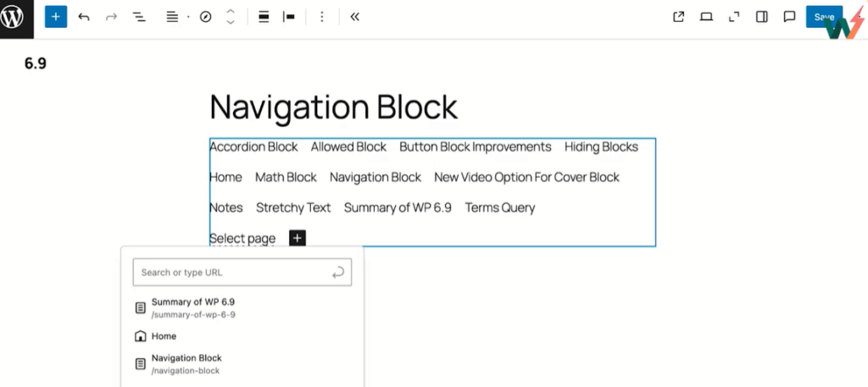Submit the URL with the enter arrow
This screenshot has width=868, height=387.
pyautogui.click(x=337, y=272)
